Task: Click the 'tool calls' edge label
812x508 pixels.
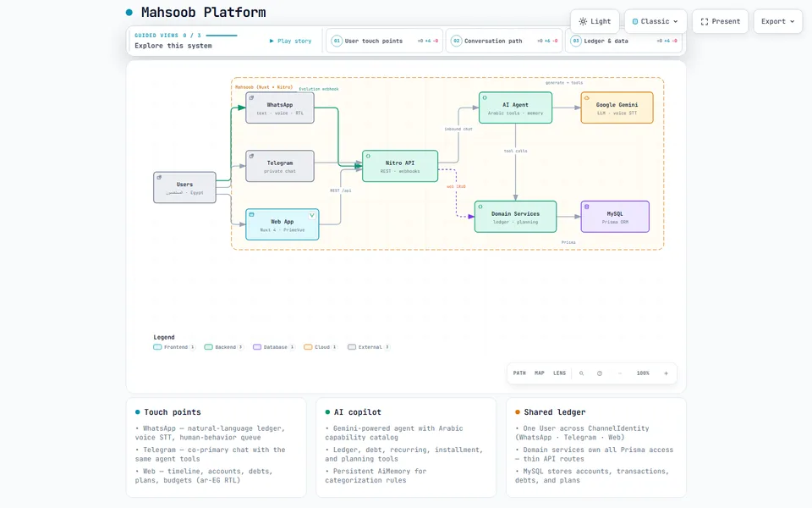Action: [x=515, y=151]
